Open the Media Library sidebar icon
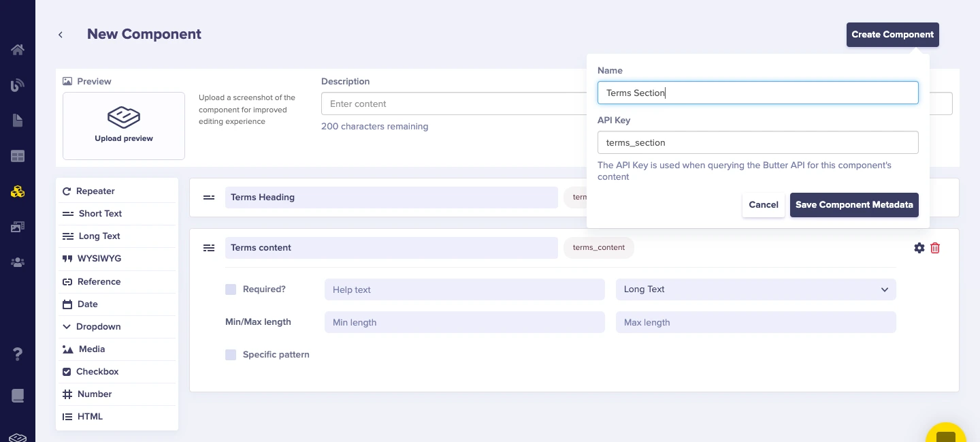This screenshot has height=442, width=980. tap(18, 227)
